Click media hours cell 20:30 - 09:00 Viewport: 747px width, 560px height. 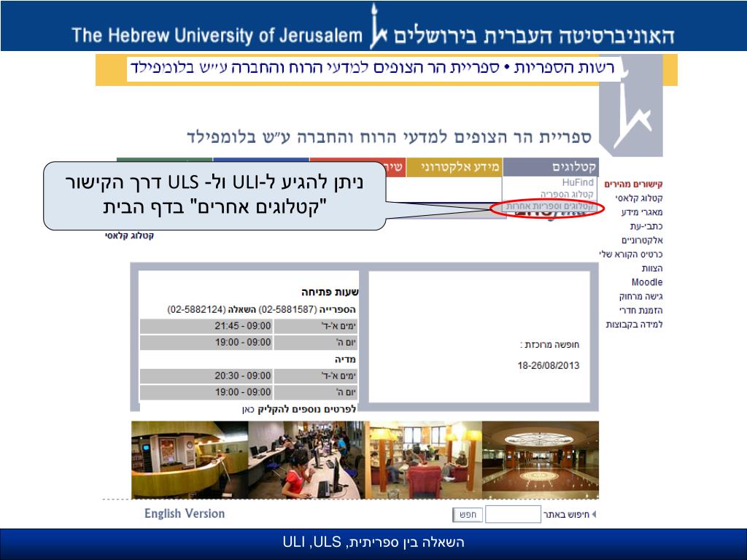click(206, 376)
